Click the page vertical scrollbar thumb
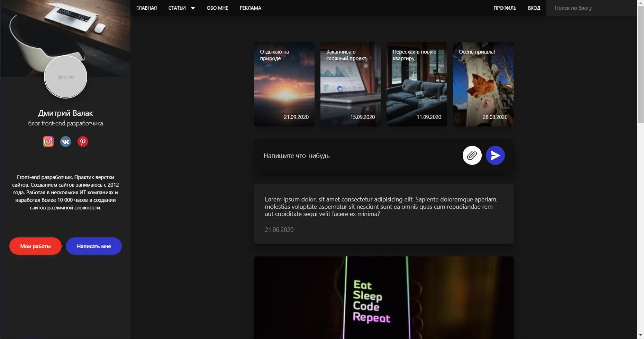Viewport: 644px width, 339px height. [640, 65]
